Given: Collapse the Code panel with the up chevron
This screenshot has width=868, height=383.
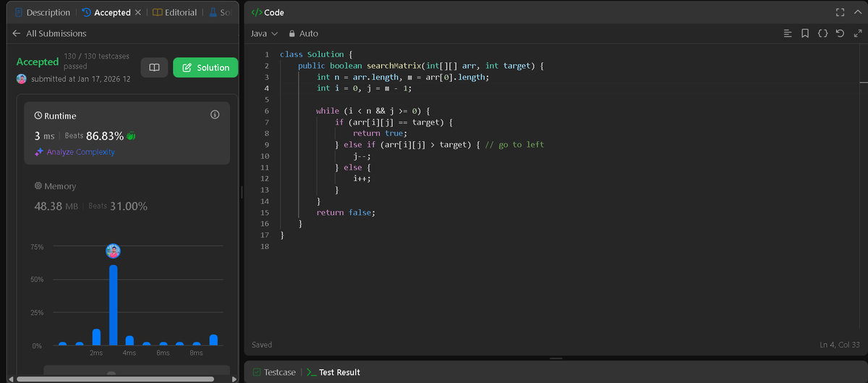Looking at the screenshot, I should (857, 12).
